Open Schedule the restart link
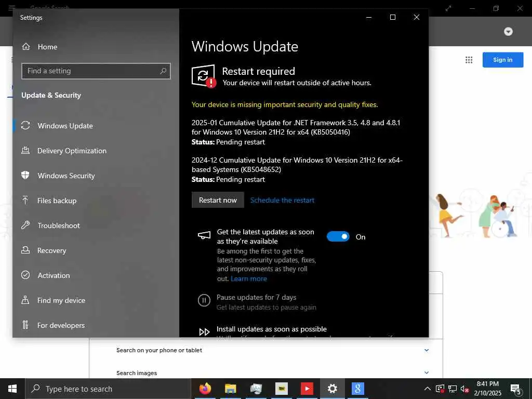The width and height of the screenshot is (532, 399). point(282,200)
